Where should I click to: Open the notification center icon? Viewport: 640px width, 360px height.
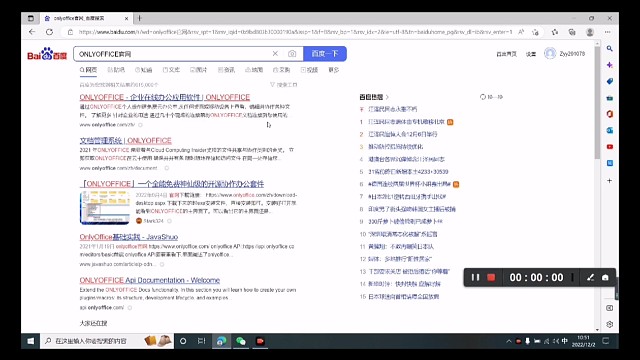pos(606,341)
